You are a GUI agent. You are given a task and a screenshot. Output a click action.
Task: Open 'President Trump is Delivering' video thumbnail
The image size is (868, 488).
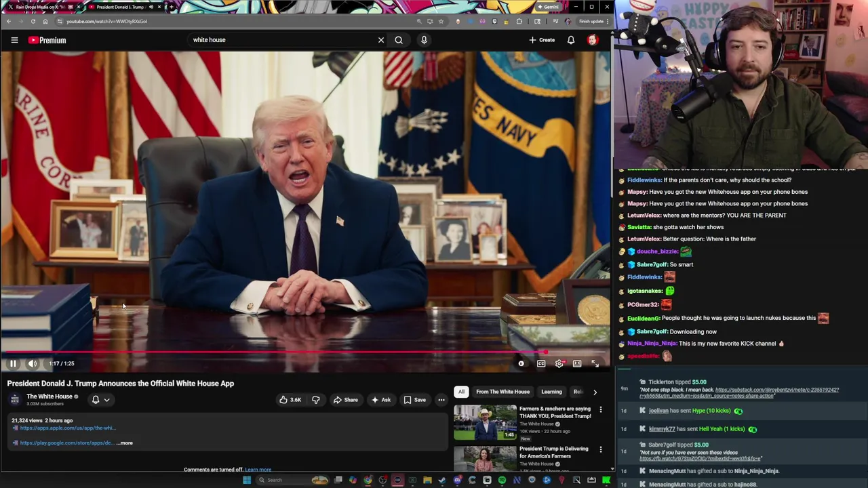pos(485,458)
